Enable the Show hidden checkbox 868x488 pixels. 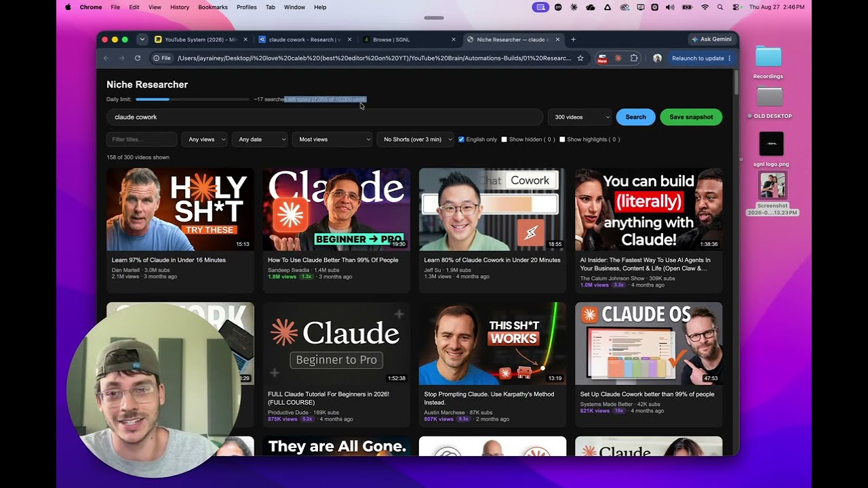pyautogui.click(x=504, y=140)
